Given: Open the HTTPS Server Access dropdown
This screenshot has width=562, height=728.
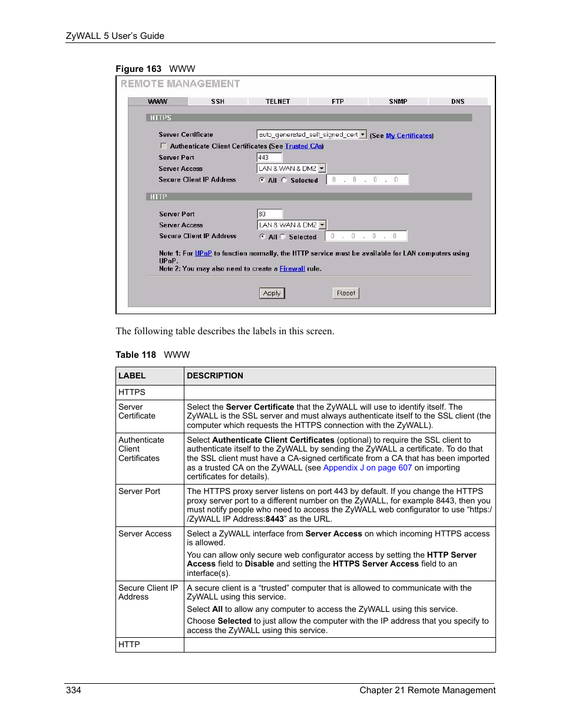Looking at the screenshot, I should 322,168.
